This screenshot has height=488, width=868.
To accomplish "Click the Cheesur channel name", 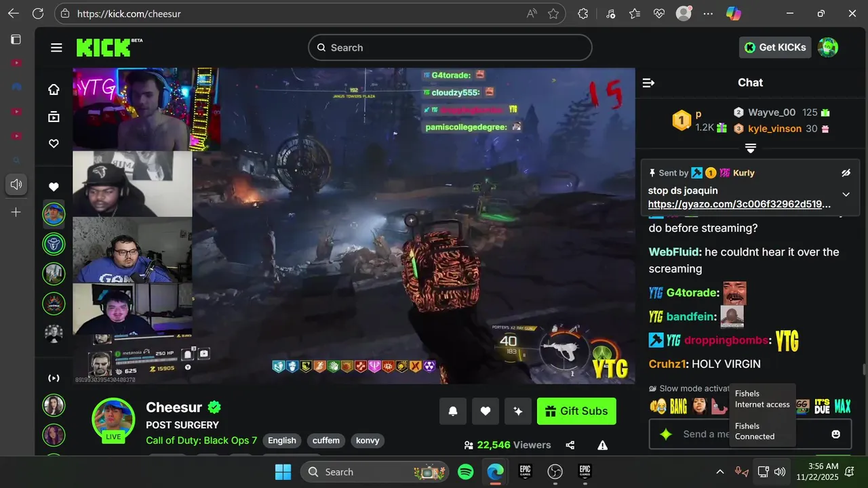I will pyautogui.click(x=174, y=407).
